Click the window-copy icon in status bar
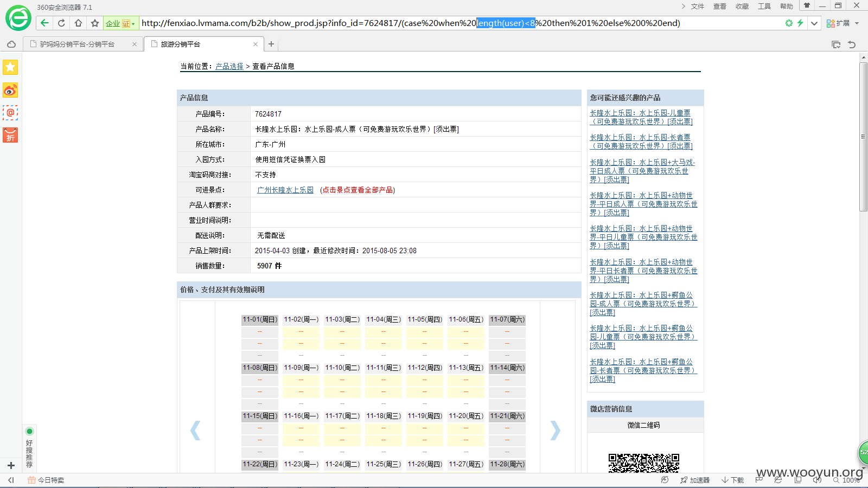This screenshot has width=868, height=488. (798, 480)
